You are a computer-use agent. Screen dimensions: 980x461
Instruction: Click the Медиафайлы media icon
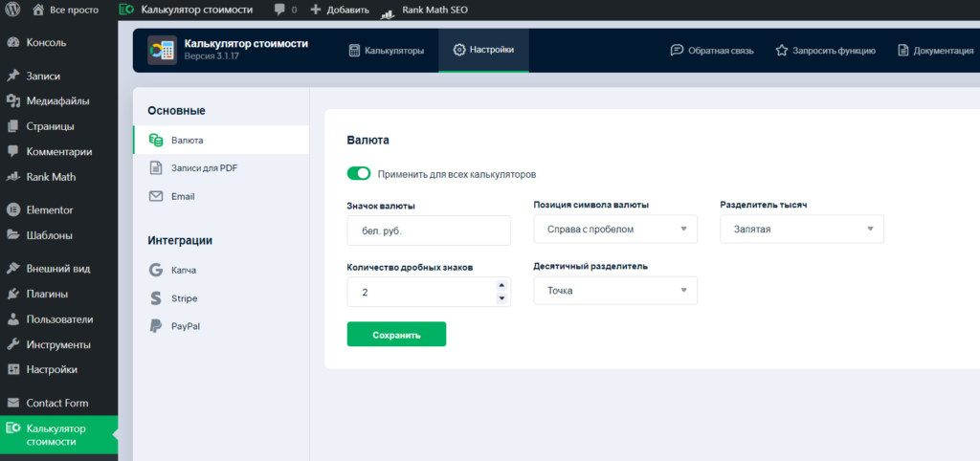pyautogui.click(x=12, y=100)
